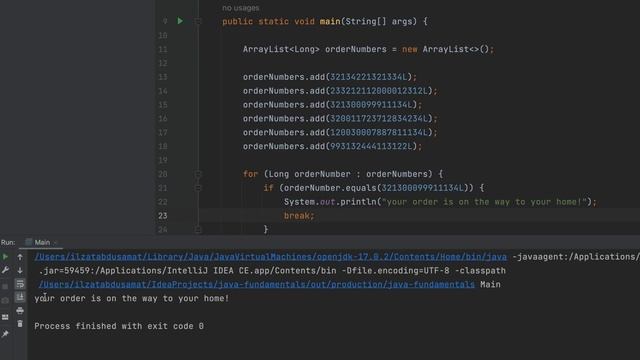Clear all console output trash icon
This screenshot has height=360, width=640.
20,324
